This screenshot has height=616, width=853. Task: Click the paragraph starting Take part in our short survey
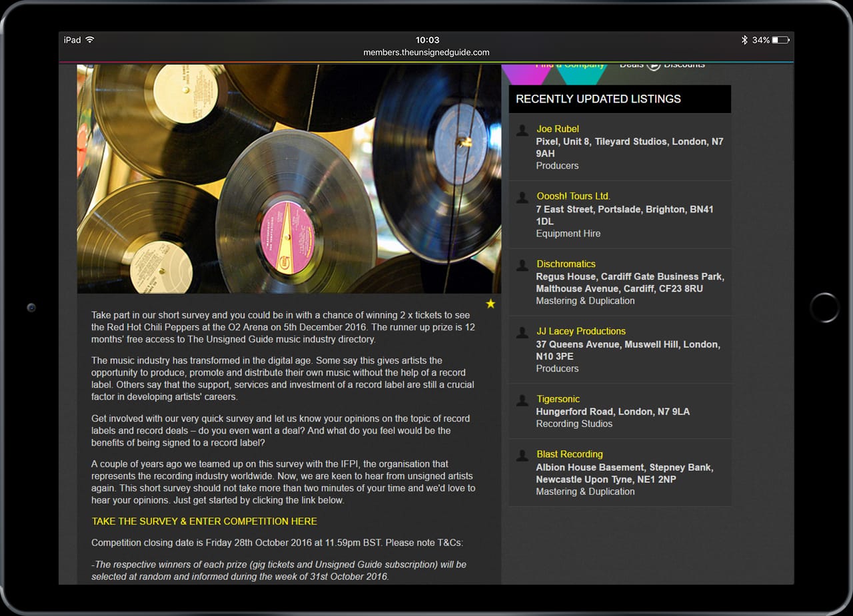click(x=283, y=327)
